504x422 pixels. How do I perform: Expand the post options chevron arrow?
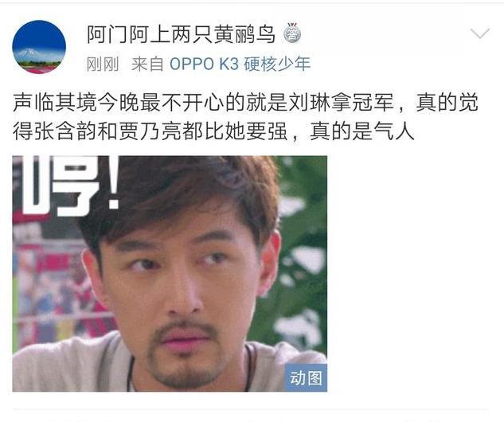(x=479, y=33)
